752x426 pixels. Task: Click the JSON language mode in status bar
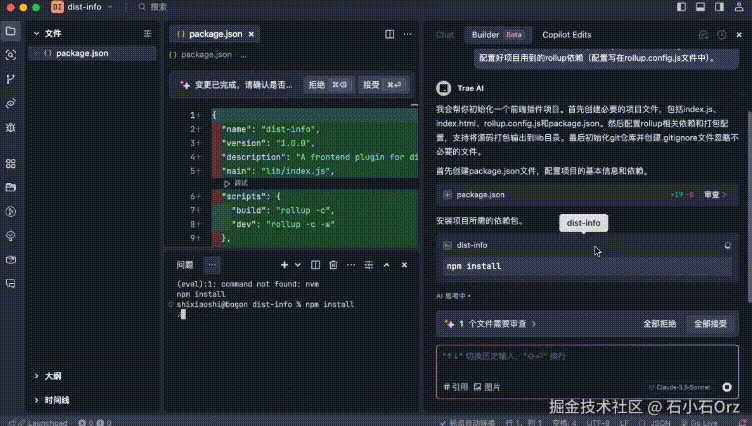(x=661, y=423)
